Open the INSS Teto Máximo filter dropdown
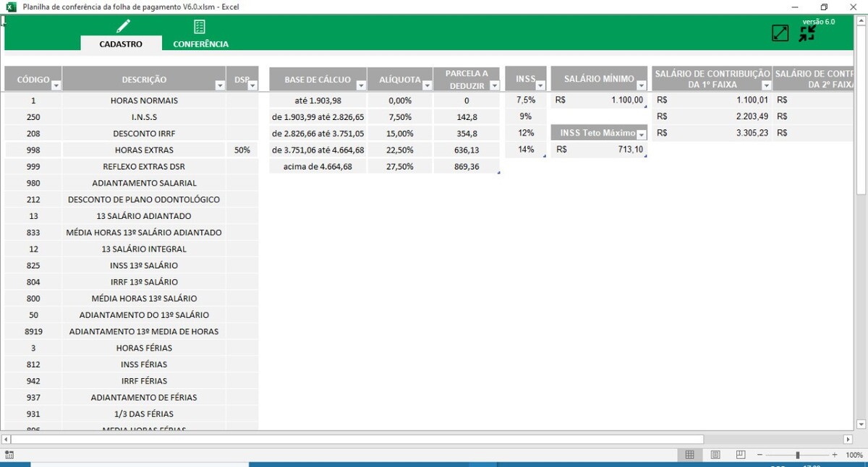This screenshot has width=868, height=467. [641, 134]
